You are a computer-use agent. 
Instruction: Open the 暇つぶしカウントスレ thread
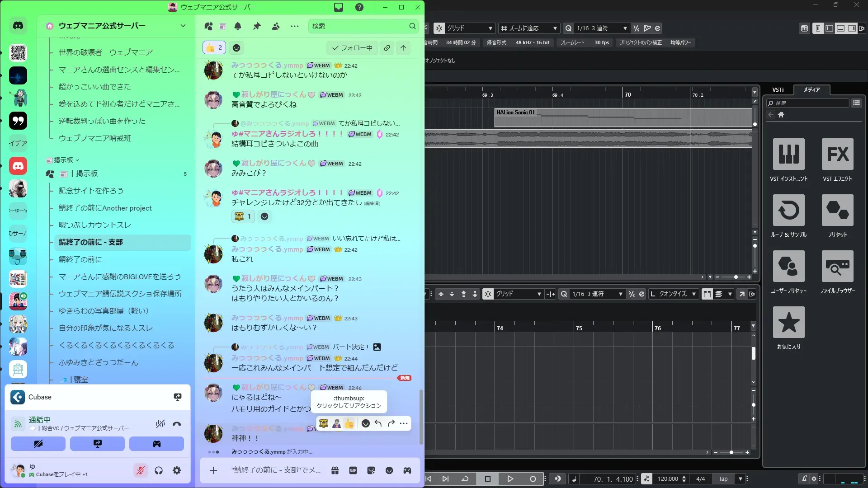(x=95, y=225)
